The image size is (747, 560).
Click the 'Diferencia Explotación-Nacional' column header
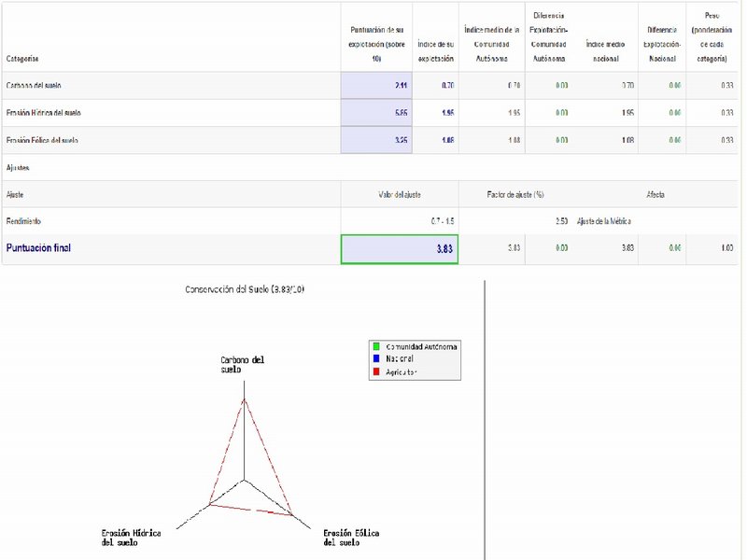[x=662, y=44]
